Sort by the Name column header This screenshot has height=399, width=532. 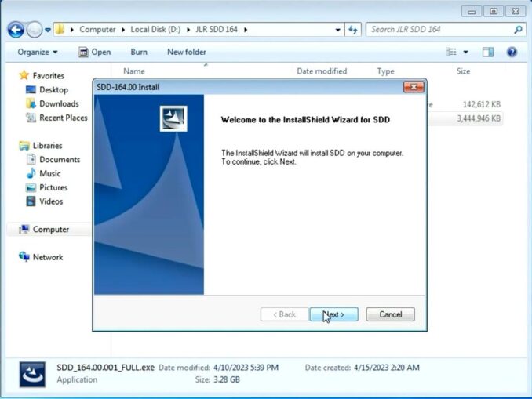(x=134, y=71)
